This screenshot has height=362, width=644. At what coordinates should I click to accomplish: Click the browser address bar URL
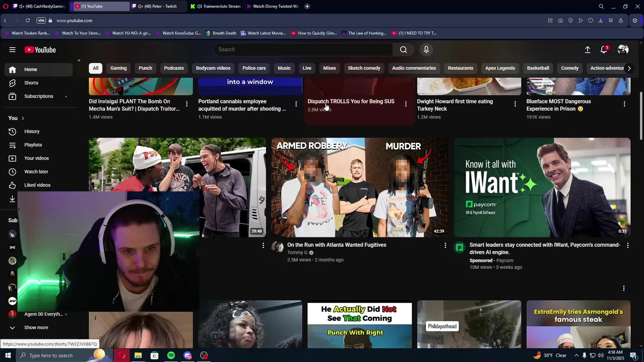click(74, 21)
